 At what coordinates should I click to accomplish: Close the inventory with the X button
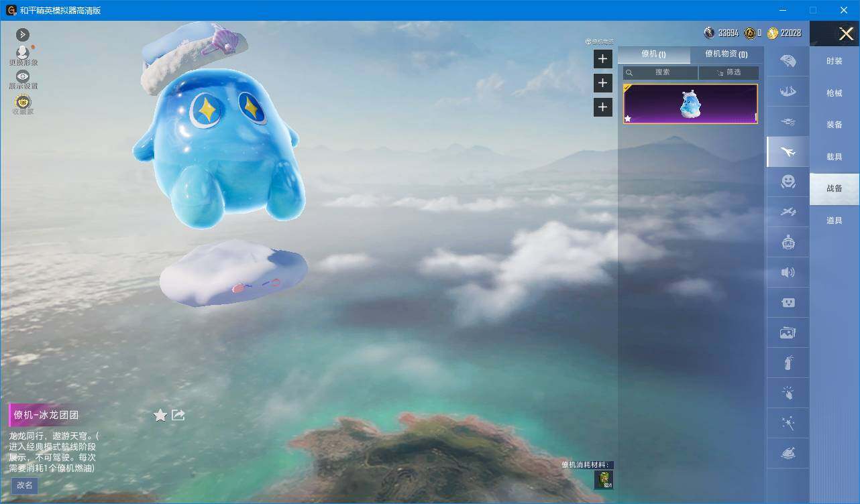click(847, 34)
